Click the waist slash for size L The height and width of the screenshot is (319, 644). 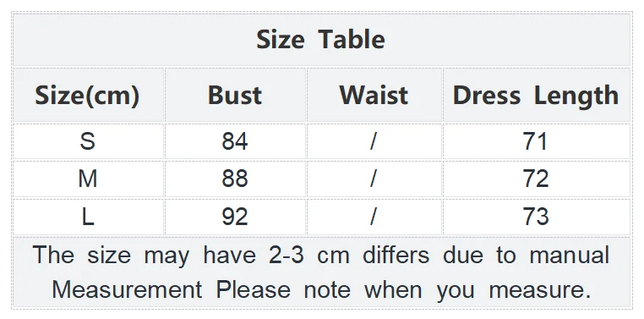[374, 217]
